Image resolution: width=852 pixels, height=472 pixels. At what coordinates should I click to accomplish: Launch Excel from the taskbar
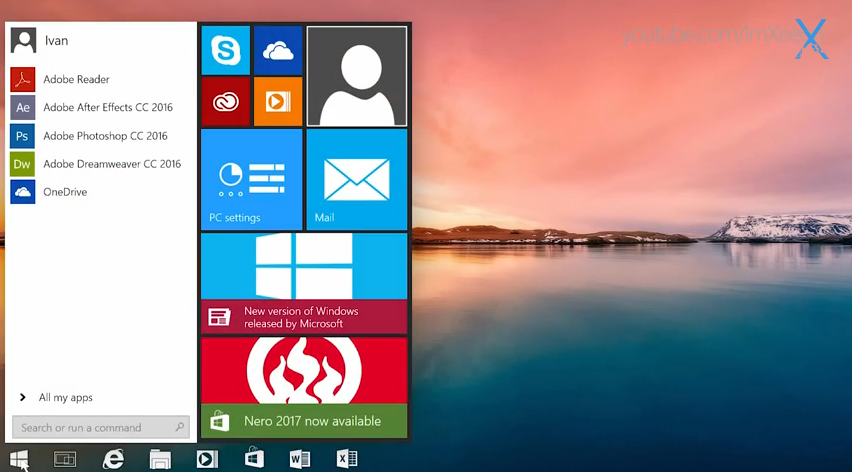347,460
